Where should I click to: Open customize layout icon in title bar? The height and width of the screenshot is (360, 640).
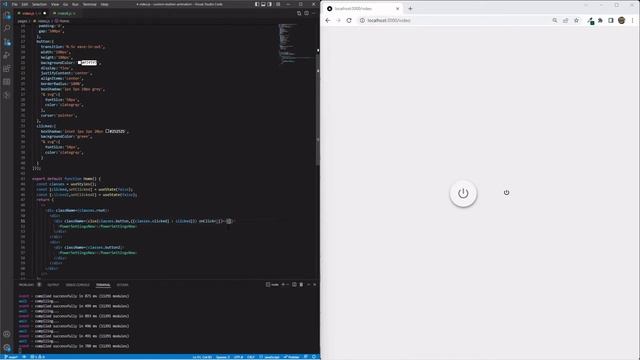[278, 4]
